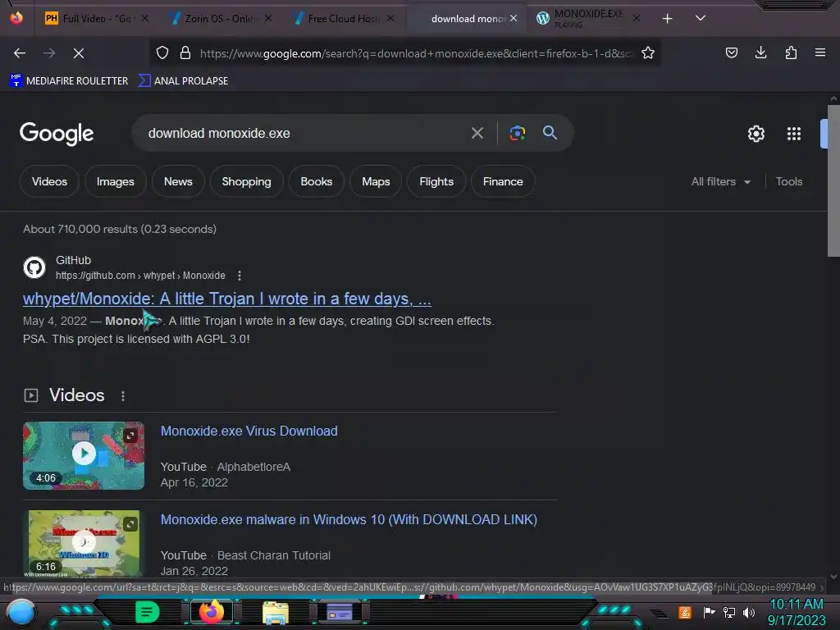Open a new browser tab
This screenshot has width=840, height=630.
pyautogui.click(x=667, y=19)
